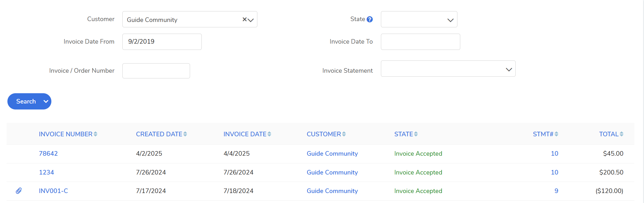Expand the Search button options arrow

[46, 101]
